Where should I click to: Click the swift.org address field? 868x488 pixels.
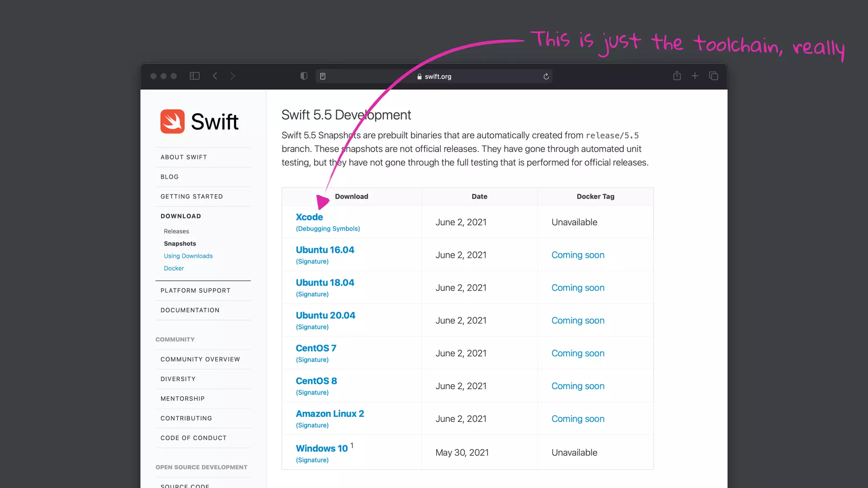tap(434, 76)
